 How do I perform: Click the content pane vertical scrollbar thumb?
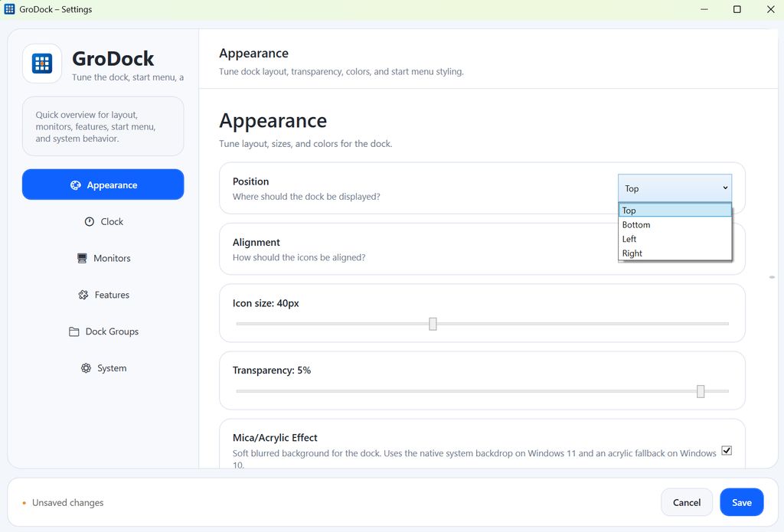pyautogui.click(x=772, y=276)
